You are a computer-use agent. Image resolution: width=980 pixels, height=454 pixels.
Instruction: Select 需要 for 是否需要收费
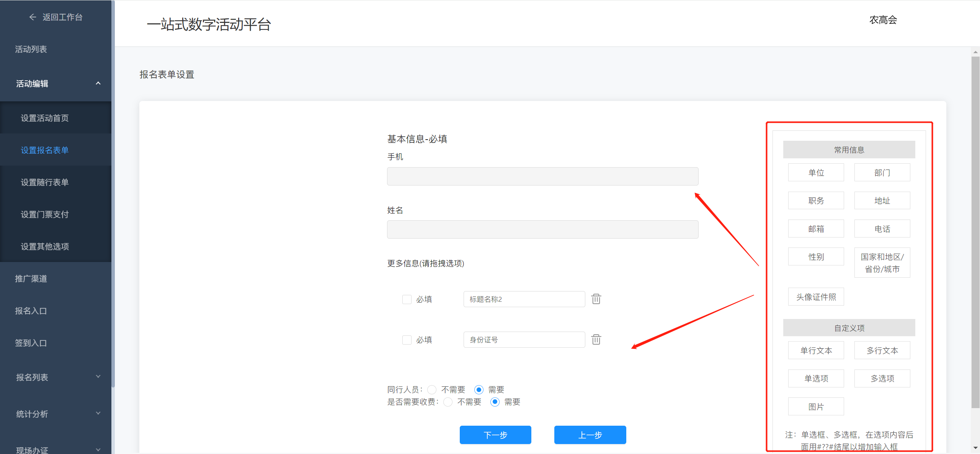tap(495, 402)
